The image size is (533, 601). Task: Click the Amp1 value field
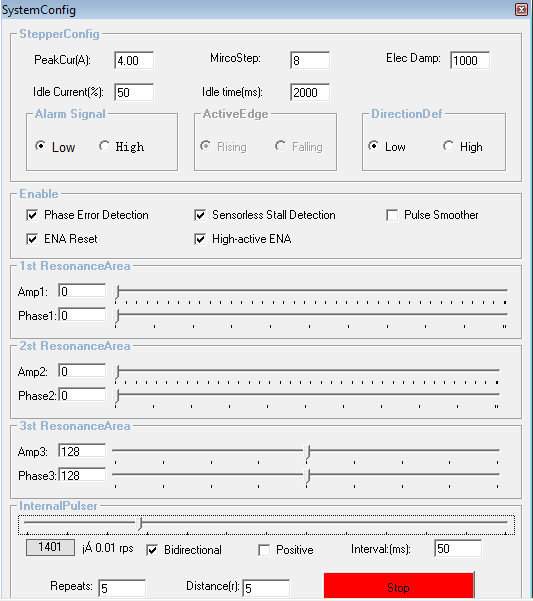pos(82,291)
